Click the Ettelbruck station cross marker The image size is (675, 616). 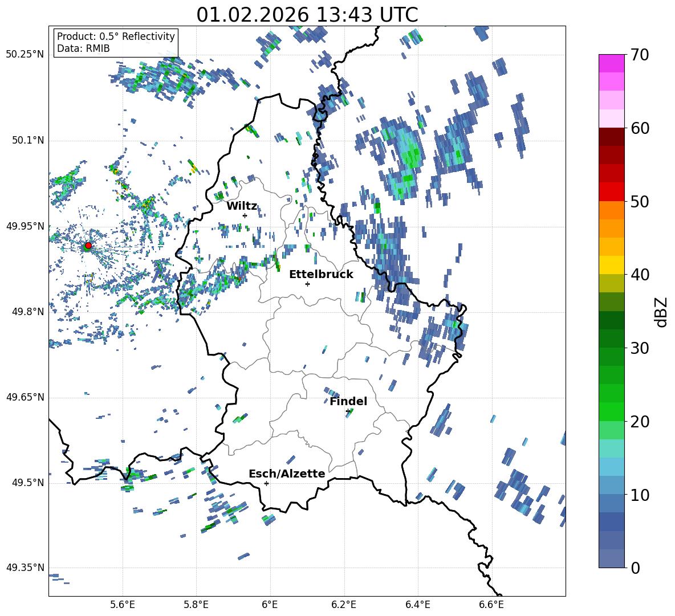pos(307,284)
